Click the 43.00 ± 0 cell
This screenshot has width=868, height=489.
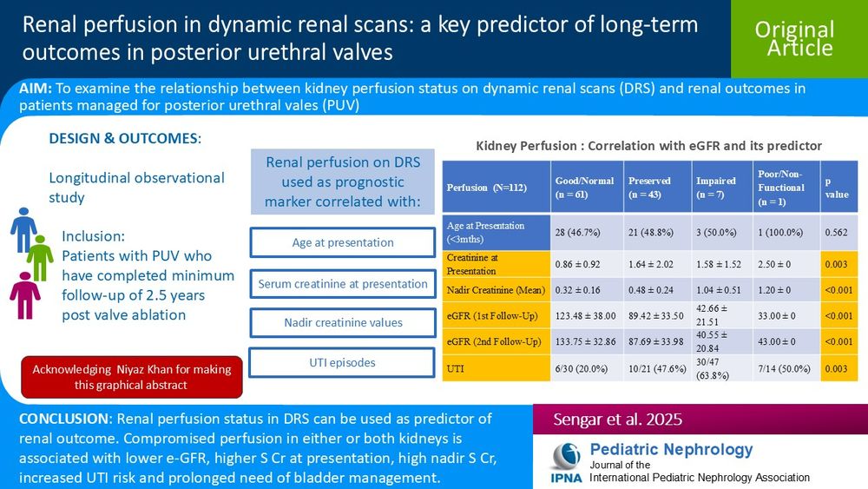click(786, 341)
